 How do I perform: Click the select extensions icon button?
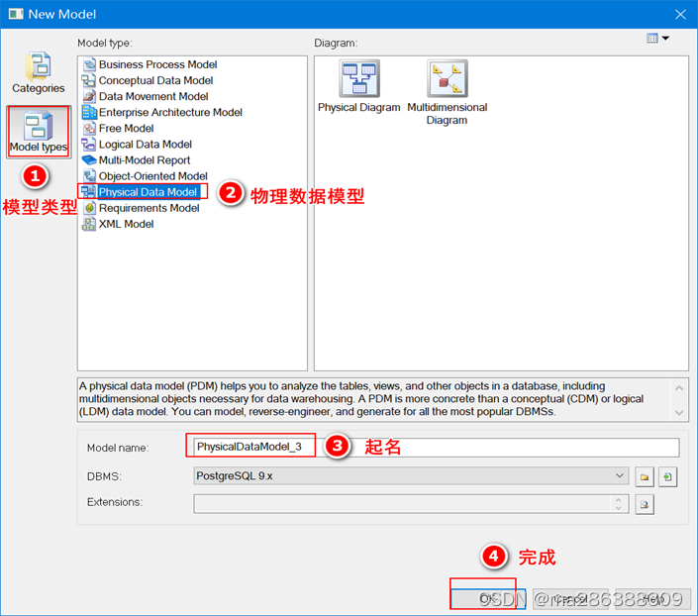point(645,505)
